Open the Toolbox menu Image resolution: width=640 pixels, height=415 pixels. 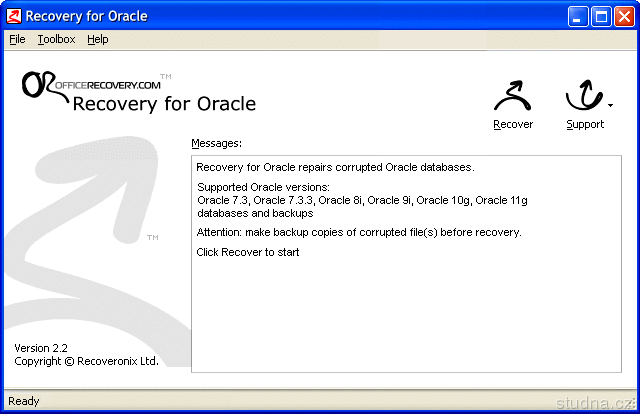pyautogui.click(x=56, y=40)
